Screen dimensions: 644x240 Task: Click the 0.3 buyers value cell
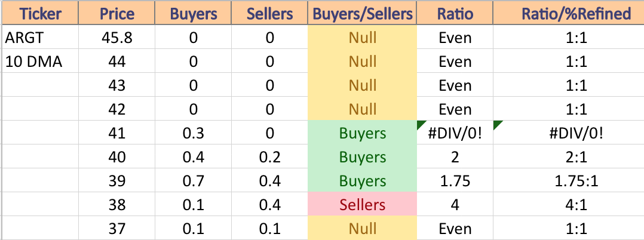point(194,133)
